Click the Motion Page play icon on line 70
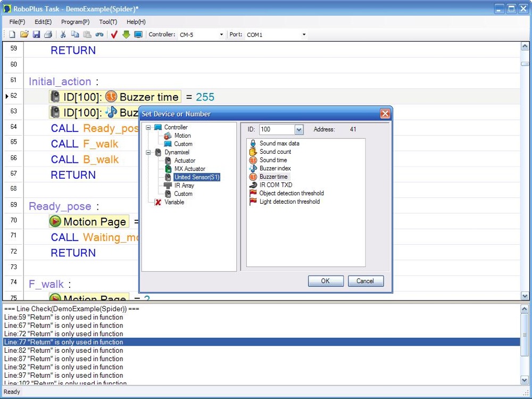 (55, 221)
